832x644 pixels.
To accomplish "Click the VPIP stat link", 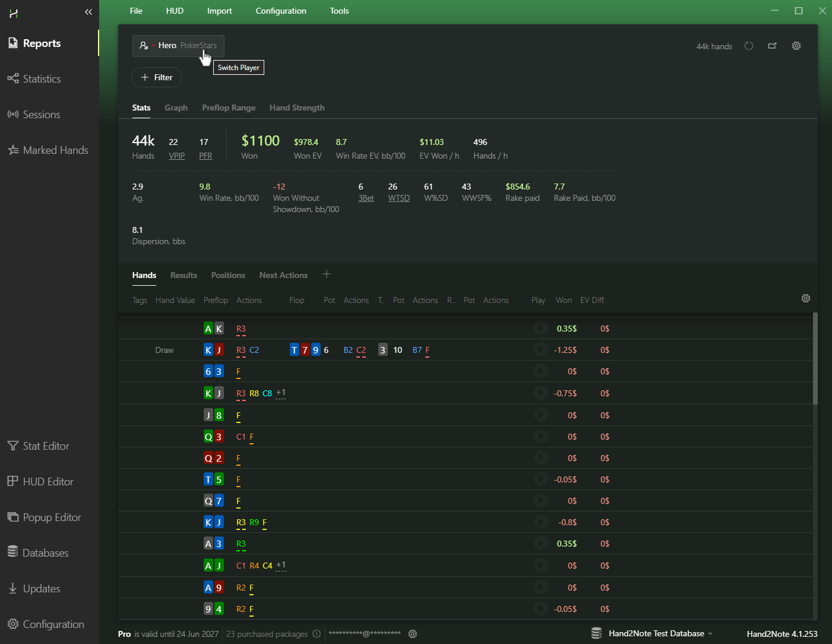I will pos(177,156).
